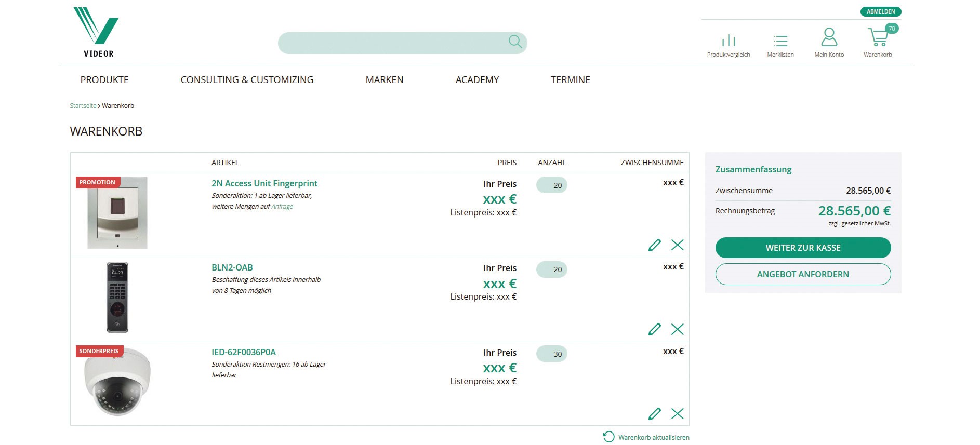Click ANGEBOT ANFORDERN button

(x=803, y=274)
